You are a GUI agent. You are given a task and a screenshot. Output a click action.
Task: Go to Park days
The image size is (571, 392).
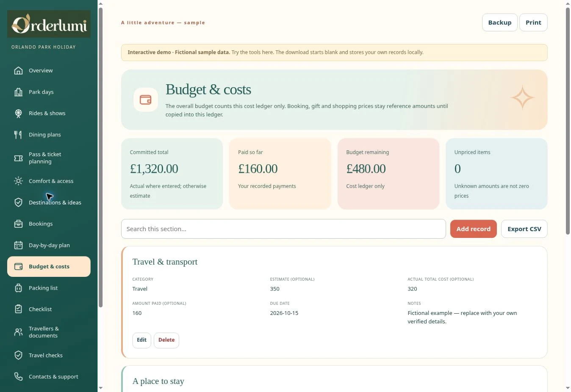49,92
